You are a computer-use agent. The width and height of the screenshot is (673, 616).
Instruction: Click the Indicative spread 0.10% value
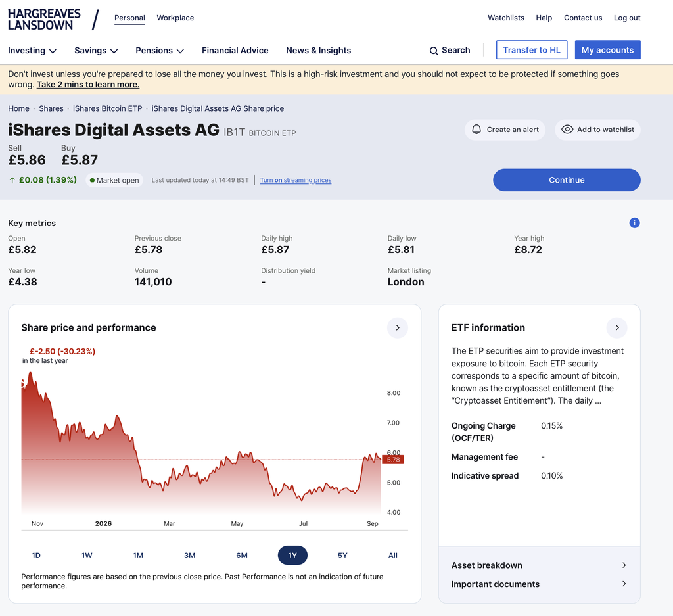tap(551, 475)
